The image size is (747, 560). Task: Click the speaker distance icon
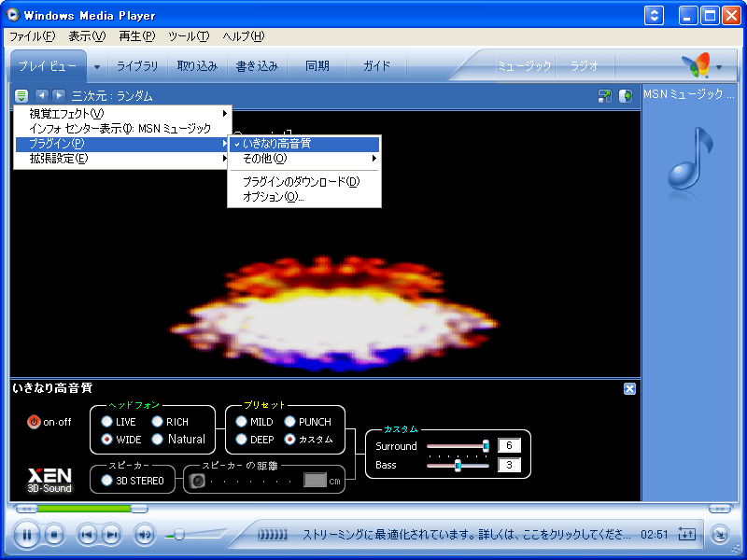click(x=197, y=481)
